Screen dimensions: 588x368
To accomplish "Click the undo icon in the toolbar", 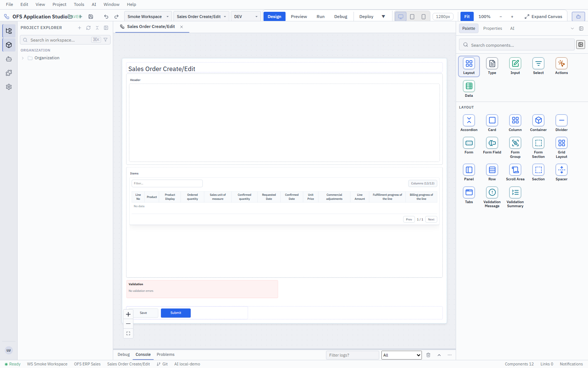I will (106, 17).
